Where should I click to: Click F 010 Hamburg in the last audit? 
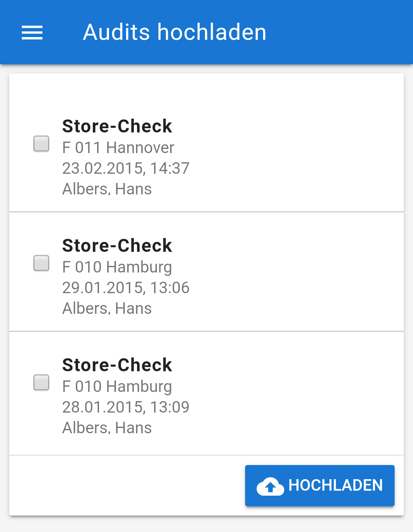[117, 387]
